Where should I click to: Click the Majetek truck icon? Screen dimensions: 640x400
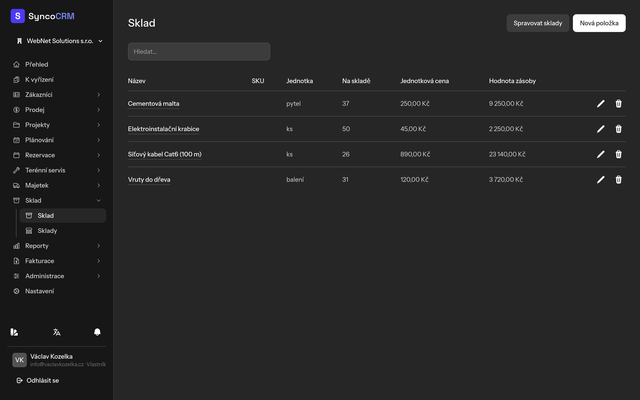16,185
